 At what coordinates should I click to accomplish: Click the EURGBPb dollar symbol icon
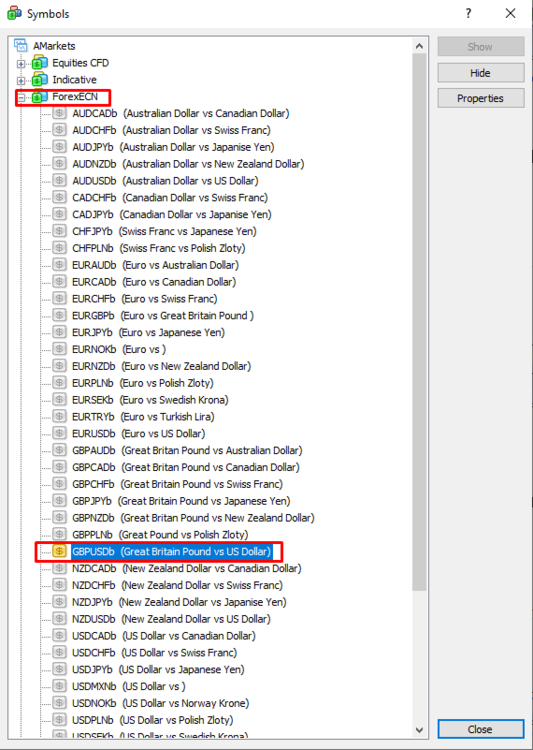(x=59, y=316)
